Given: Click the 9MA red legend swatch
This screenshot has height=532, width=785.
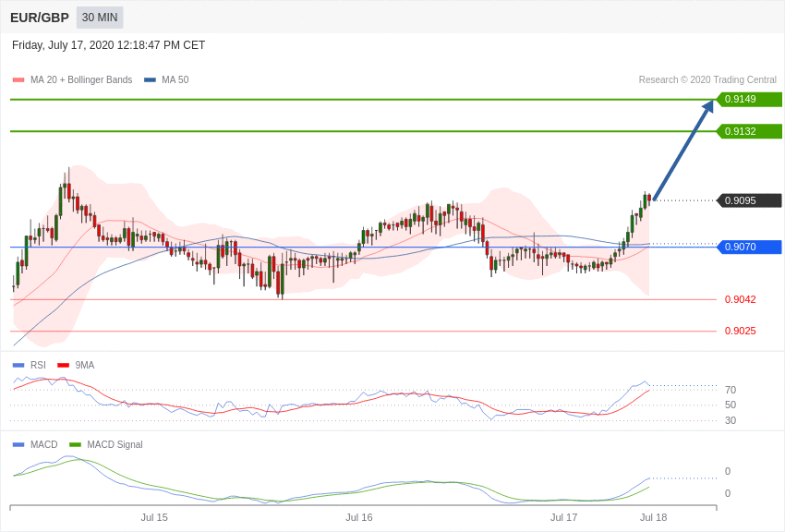Looking at the screenshot, I should (64, 366).
